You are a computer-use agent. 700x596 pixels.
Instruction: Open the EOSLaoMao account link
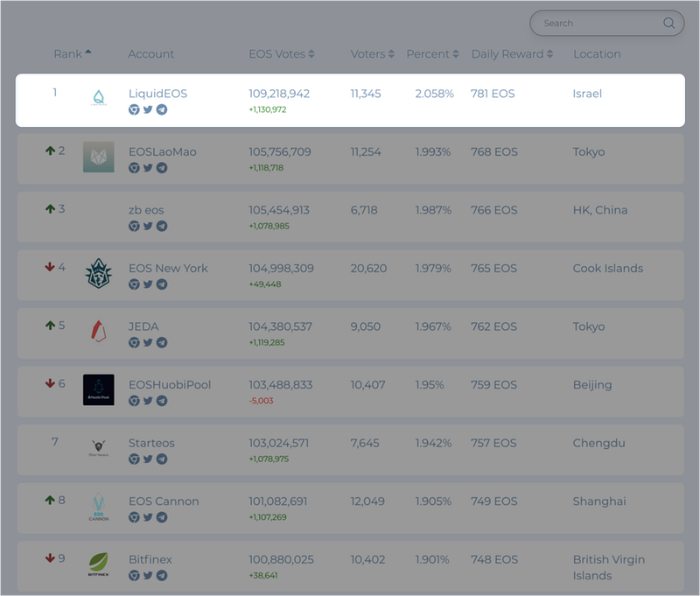click(x=163, y=151)
